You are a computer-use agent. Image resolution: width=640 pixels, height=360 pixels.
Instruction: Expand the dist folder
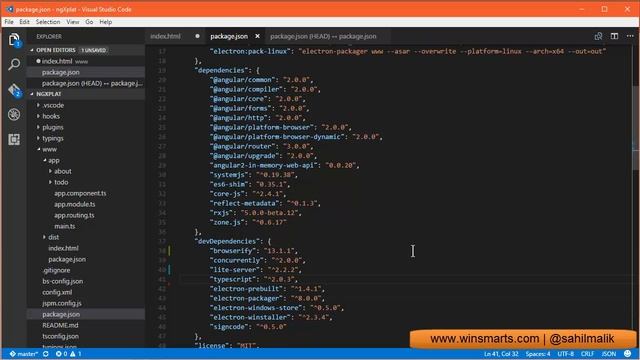pos(44,237)
